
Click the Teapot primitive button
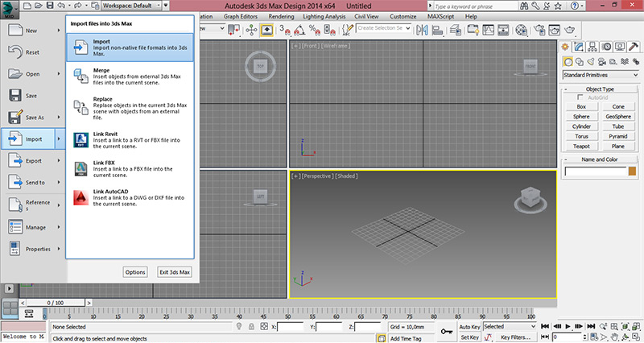(581, 147)
